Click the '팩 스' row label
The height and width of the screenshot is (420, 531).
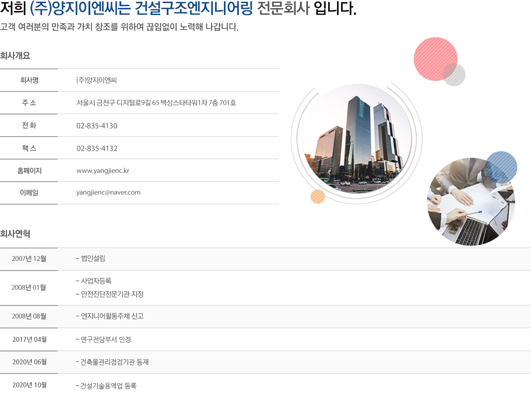coord(29,148)
